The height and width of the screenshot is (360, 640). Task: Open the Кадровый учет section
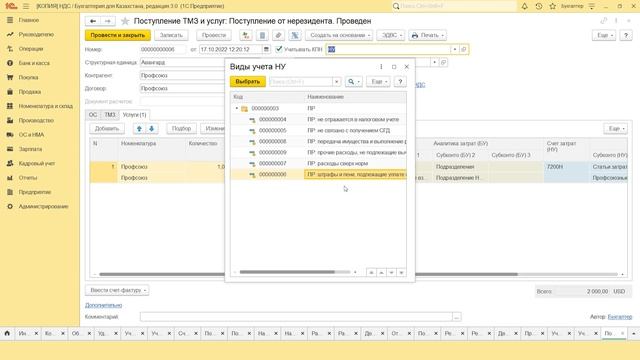tap(36, 163)
